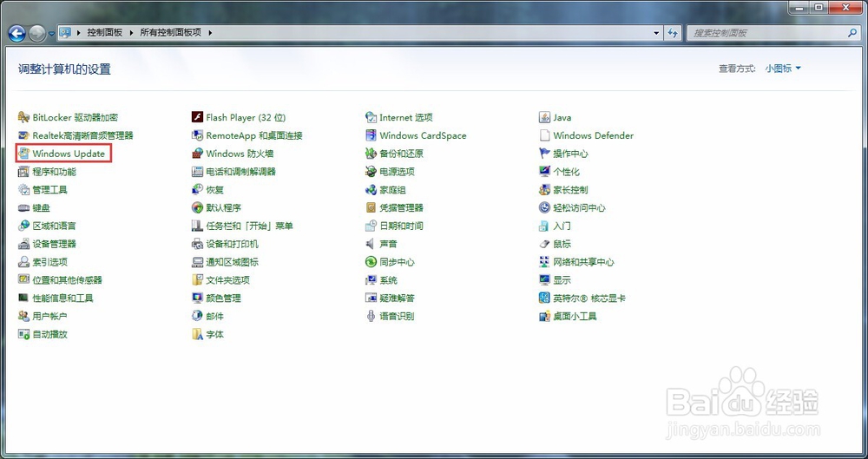Open the 备份和还原 icon
Viewport: 868px width, 459px height.
coord(371,154)
